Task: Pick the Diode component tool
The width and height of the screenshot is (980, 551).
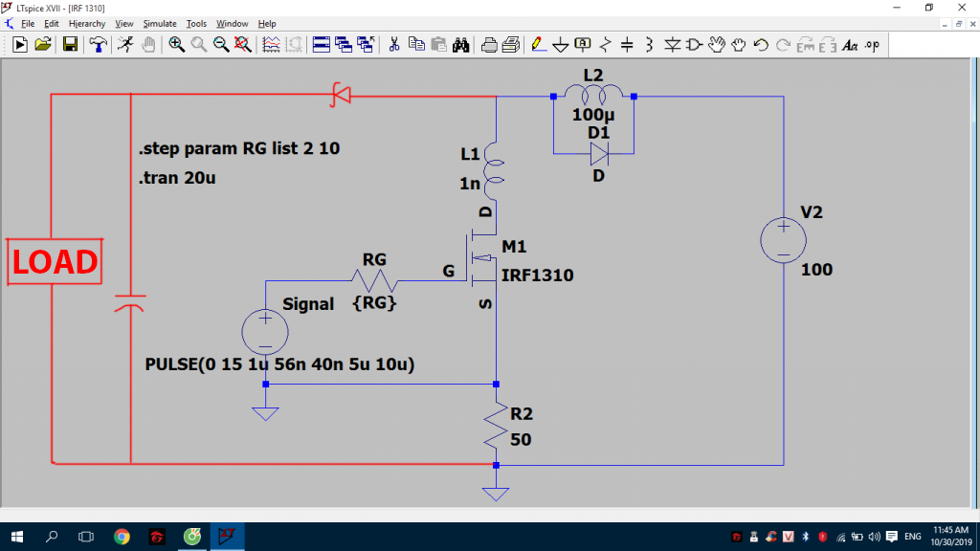Action: 672,44
